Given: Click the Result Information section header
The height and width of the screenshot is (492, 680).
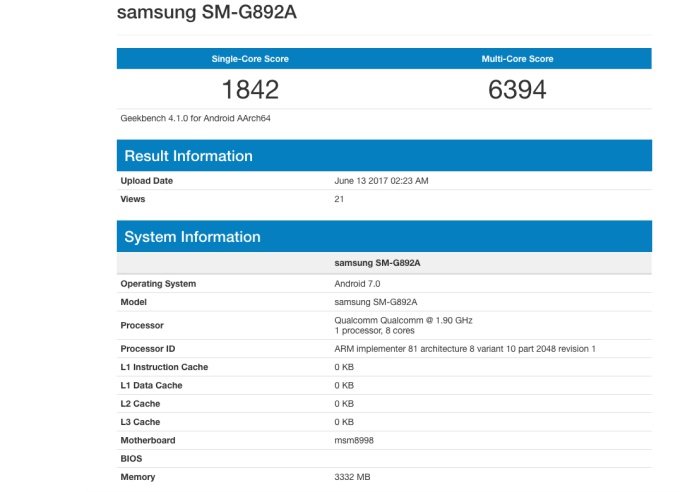Looking at the screenshot, I should (x=384, y=156).
